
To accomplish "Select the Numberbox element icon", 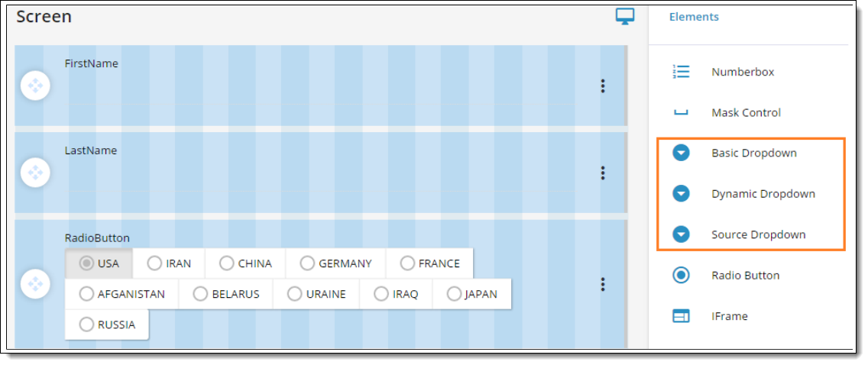I will point(681,72).
